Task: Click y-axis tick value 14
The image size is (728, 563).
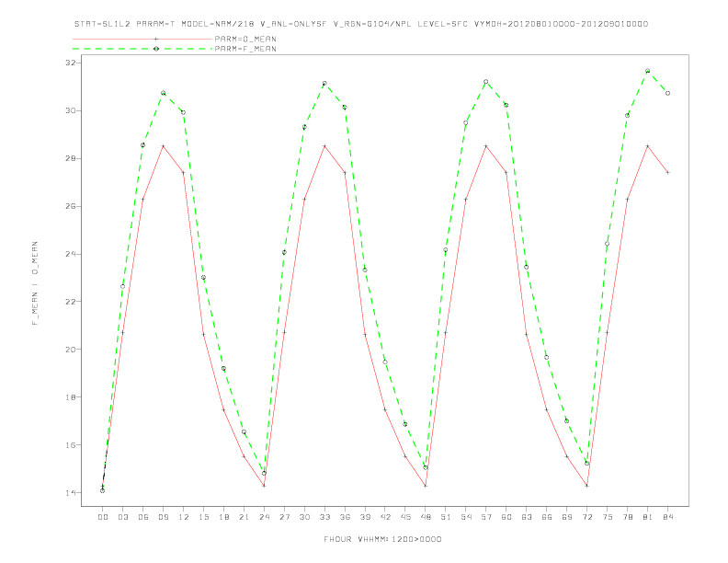Action: 70,493
